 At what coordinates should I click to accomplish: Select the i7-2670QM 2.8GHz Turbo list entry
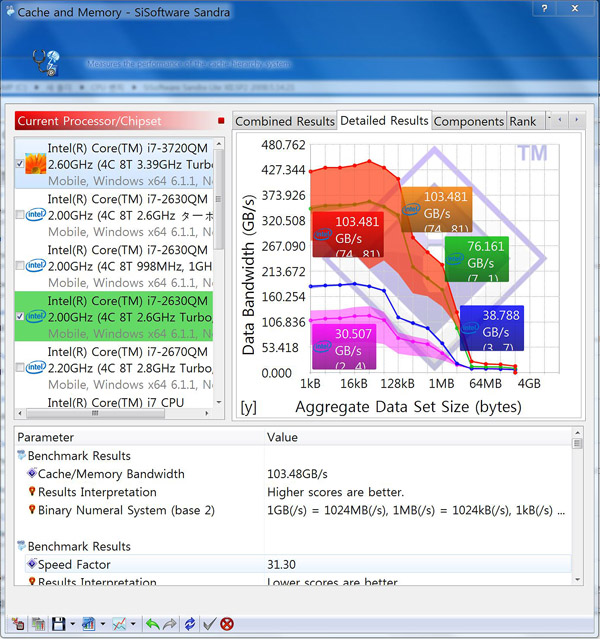[x=114, y=367]
